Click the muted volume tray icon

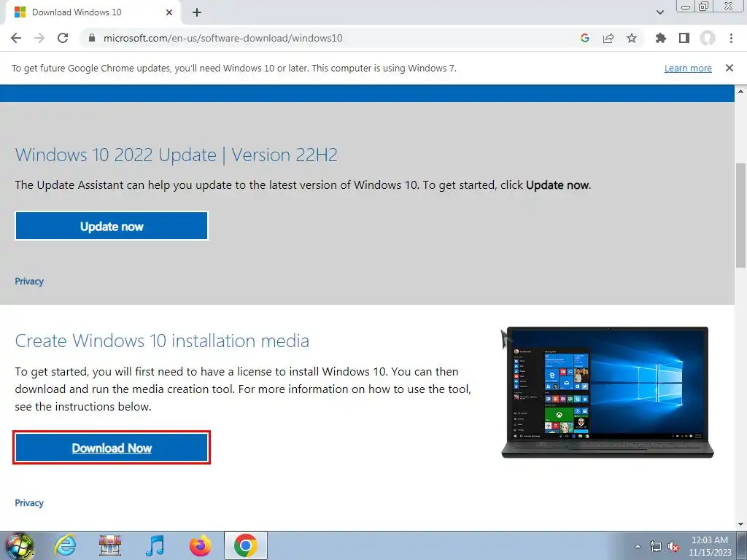(673, 546)
